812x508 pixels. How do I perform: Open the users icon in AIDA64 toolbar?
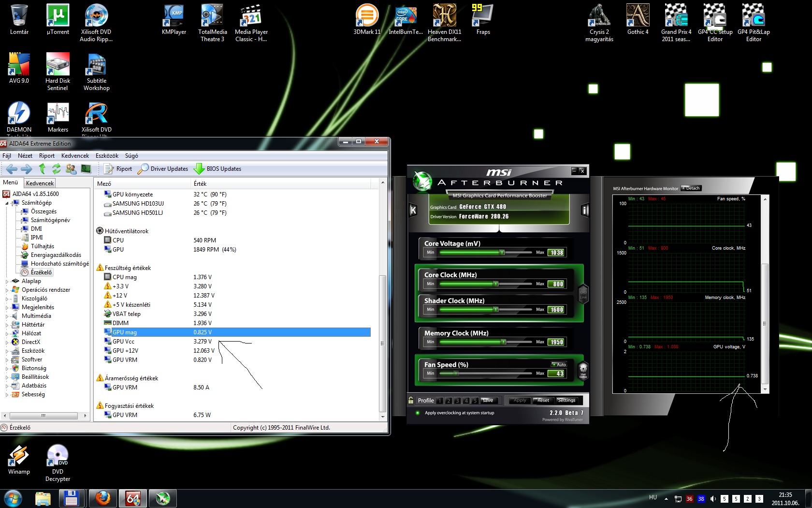point(71,169)
